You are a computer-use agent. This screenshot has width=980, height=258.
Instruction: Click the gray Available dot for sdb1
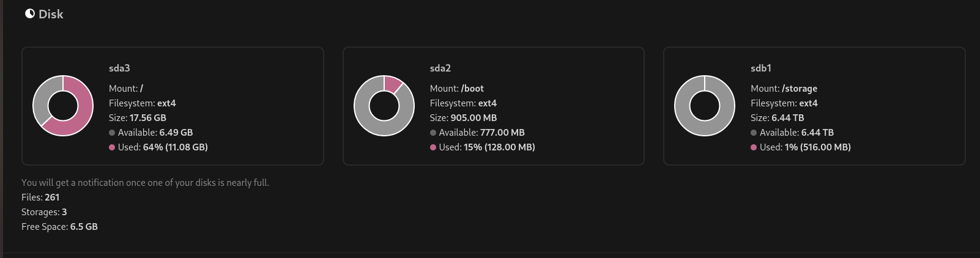click(x=754, y=133)
